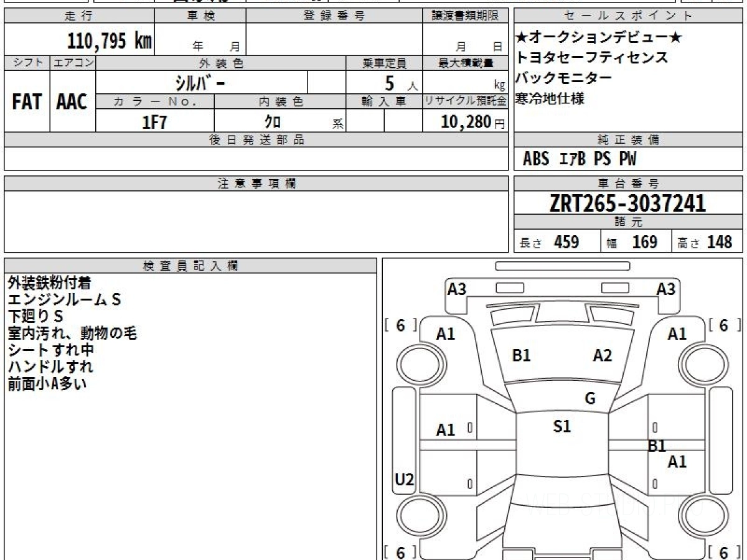Viewport: 747px width, 560px height.
Task: Click the 諸元 header
Action: tap(629, 222)
